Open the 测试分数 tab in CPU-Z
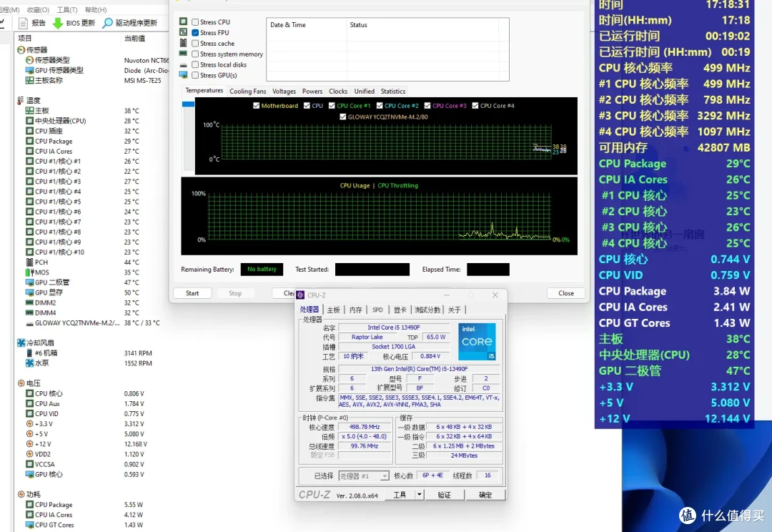 [427, 310]
